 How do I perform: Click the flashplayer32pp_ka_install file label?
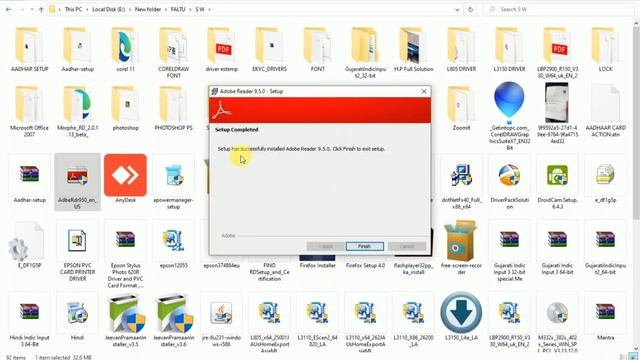coord(413,269)
